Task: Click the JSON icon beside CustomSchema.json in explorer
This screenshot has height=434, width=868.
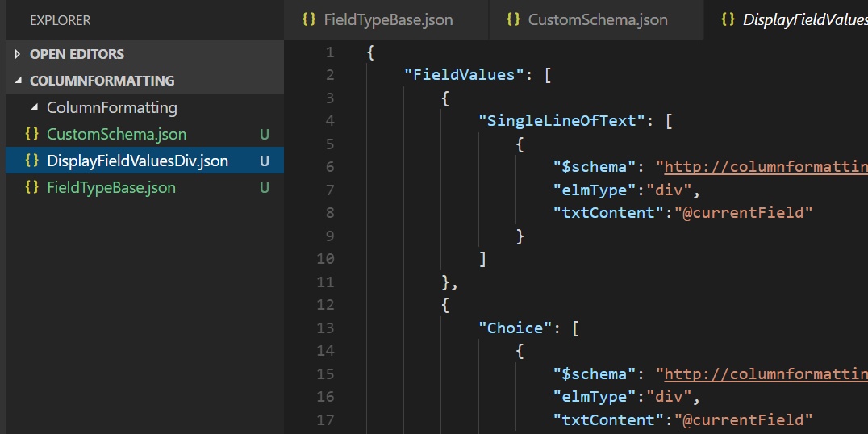Action: tap(32, 135)
